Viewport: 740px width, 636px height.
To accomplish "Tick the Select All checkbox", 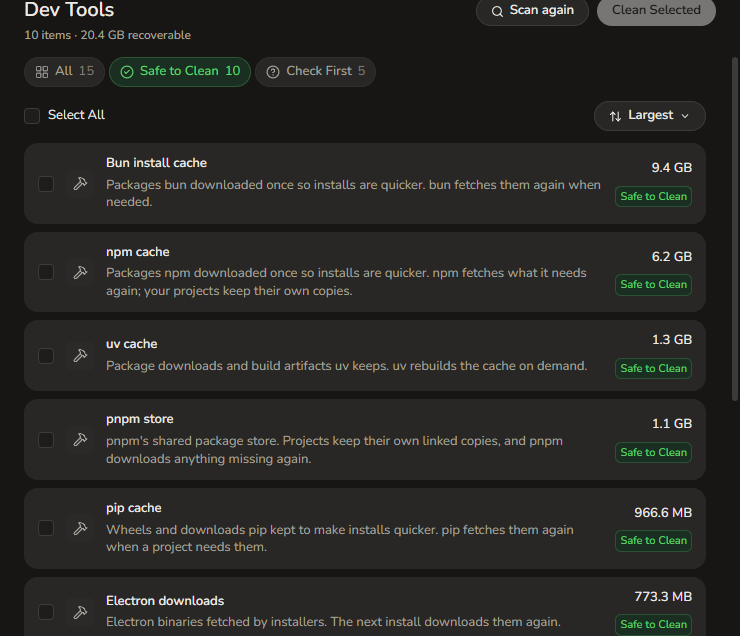I will 32,116.
